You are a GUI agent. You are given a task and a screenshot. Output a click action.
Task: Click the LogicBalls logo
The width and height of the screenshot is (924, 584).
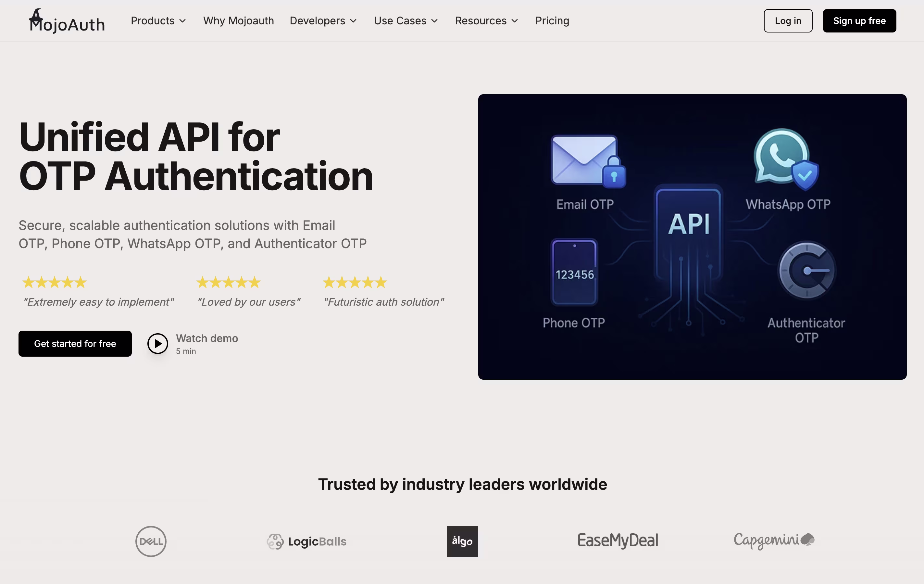pyautogui.click(x=306, y=541)
